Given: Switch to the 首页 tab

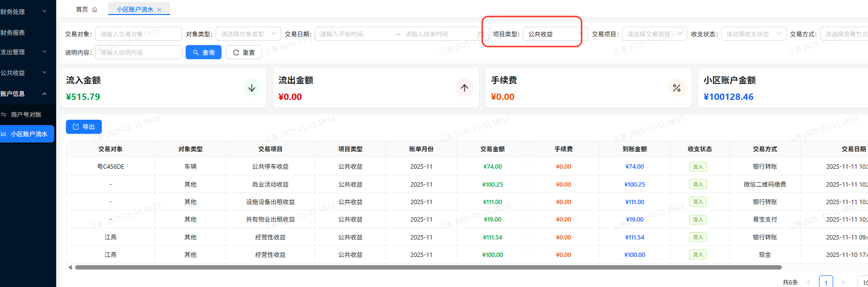Looking at the screenshot, I should click(x=82, y=10).
